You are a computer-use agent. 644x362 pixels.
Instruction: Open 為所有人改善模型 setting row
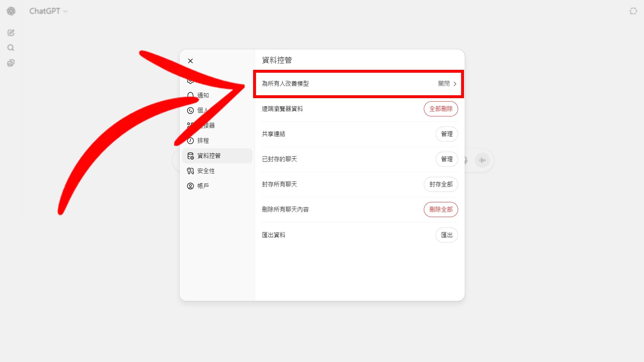[x=359, y=84]
